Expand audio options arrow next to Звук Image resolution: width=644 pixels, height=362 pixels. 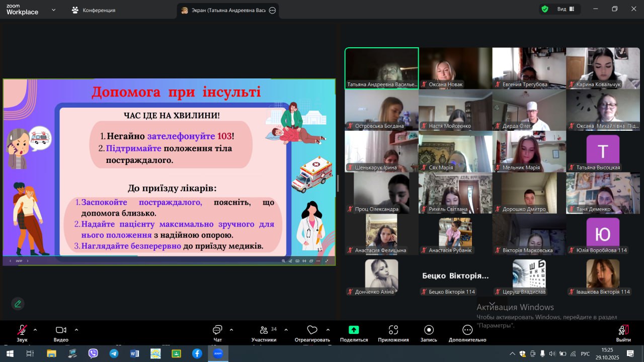pos(35,330)
